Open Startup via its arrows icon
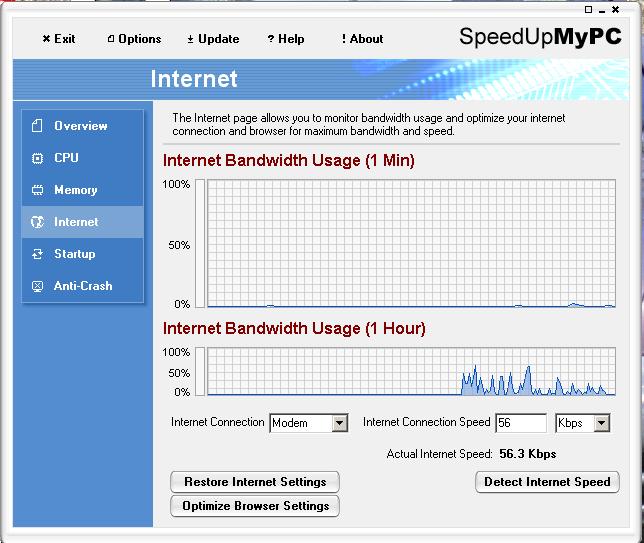644x543 pixels. tap(37, 254)
